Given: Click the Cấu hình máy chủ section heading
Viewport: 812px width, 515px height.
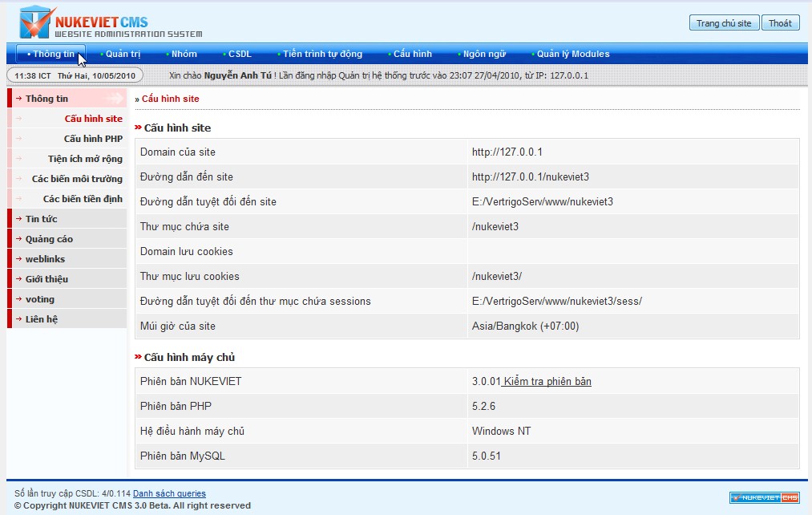Looking at the screenshot, I should coord(189,357).
